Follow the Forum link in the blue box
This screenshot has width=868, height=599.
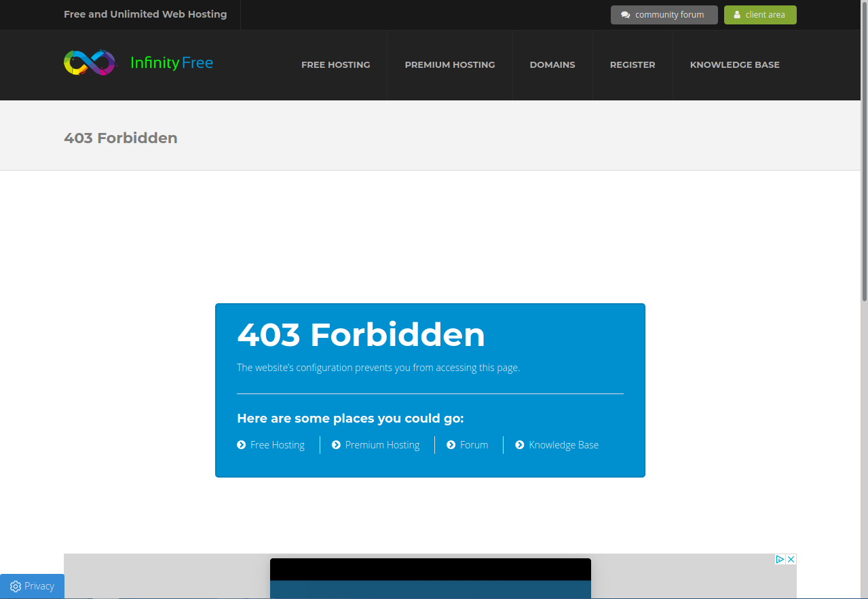click(474, 445)
